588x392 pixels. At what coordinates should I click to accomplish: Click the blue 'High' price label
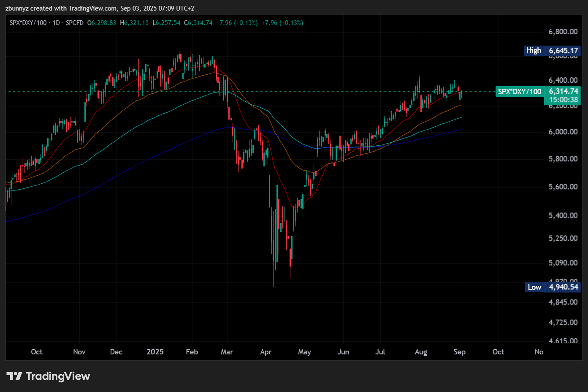[x=534, y=51]
